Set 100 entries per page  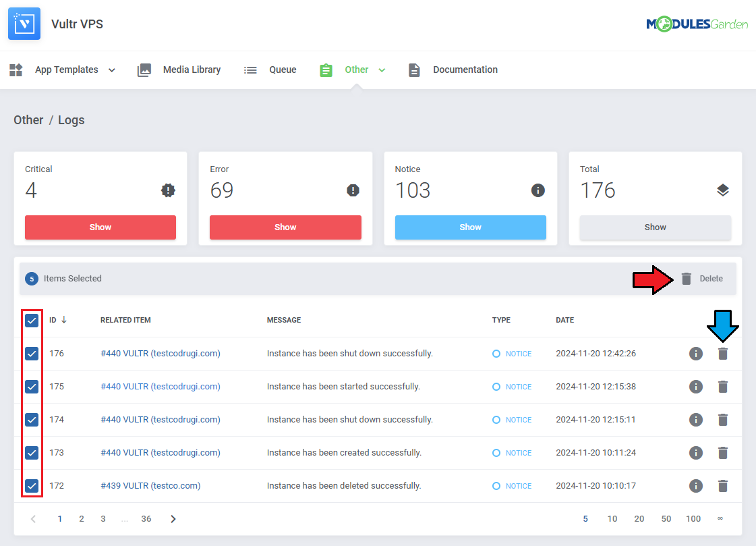click(x=693, y=519)
